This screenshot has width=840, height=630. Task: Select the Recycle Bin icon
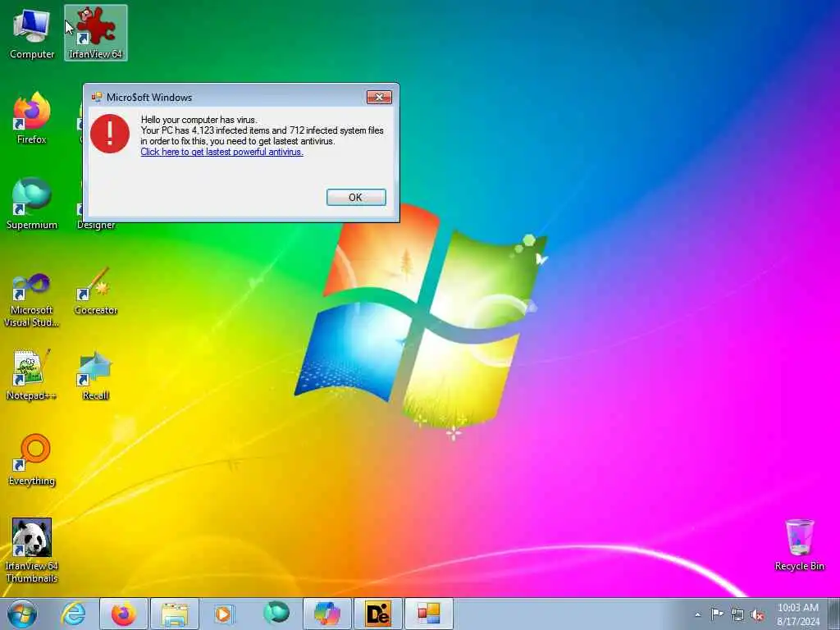point(799,546)
